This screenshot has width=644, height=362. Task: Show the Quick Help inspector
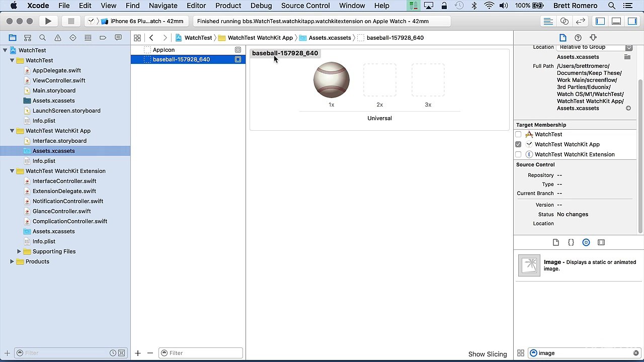pyautogui.click(x=578, y=38)
